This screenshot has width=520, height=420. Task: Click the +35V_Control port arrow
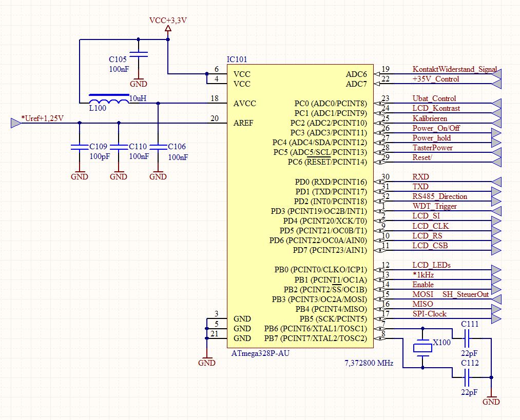click(x=496, y=84)
